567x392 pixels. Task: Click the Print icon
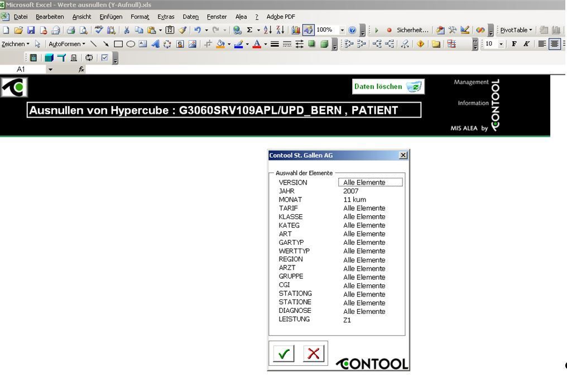pyautogui.click(x=71, y=30)
